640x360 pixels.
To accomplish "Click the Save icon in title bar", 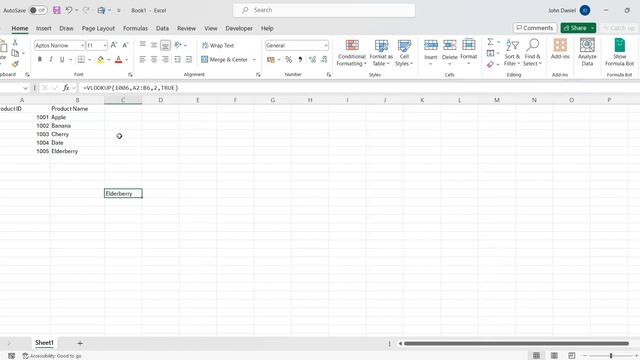I will pyautogui.click(x=57, y=10).
